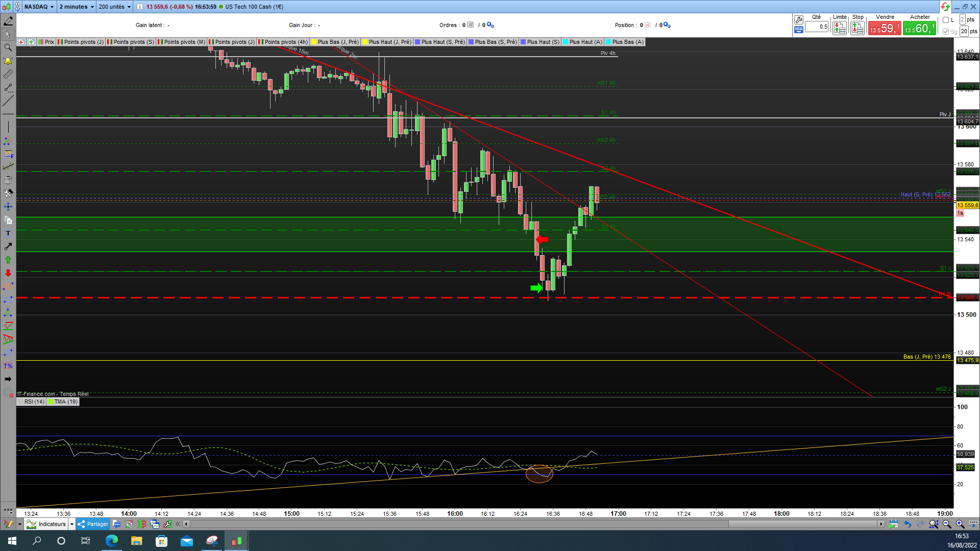The image size is (980, 551).
Task: Click the Acheter buy price button
Action: (x=919, y=29)
